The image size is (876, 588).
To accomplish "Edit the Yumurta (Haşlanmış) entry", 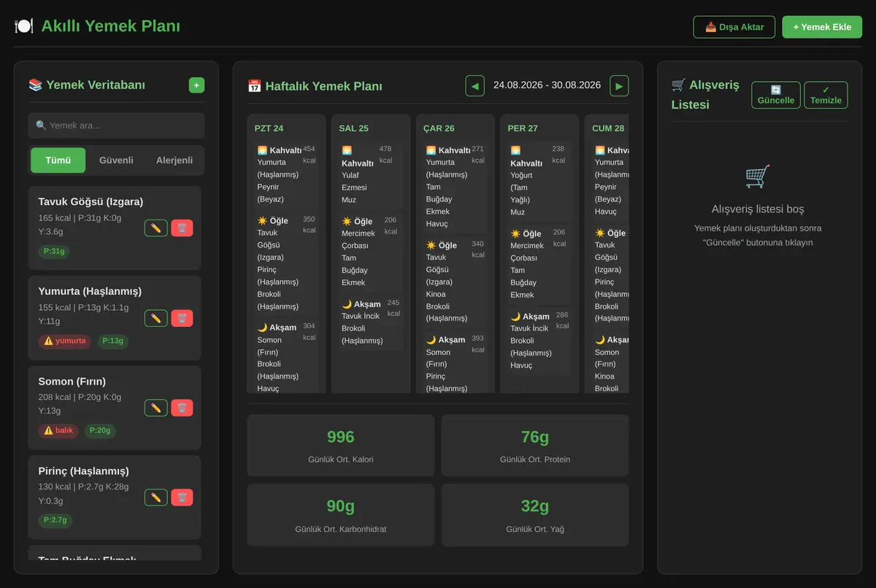I will click(155, 318).
